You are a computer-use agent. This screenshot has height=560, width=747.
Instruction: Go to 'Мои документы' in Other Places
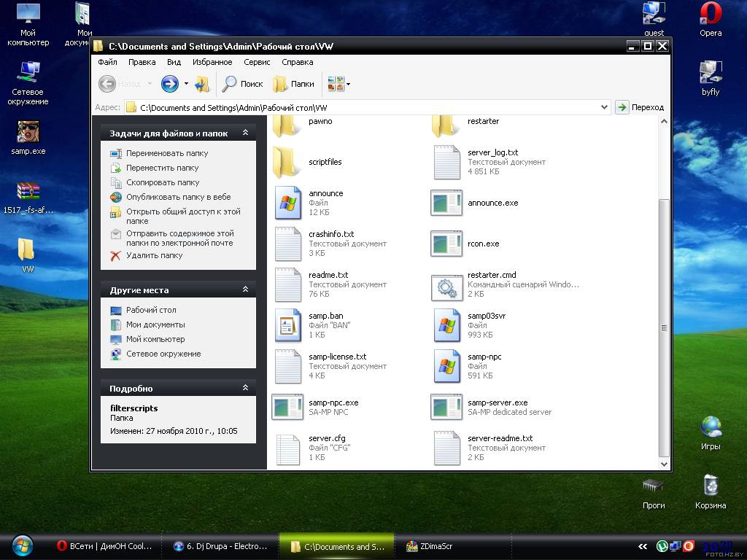point(155,324)
